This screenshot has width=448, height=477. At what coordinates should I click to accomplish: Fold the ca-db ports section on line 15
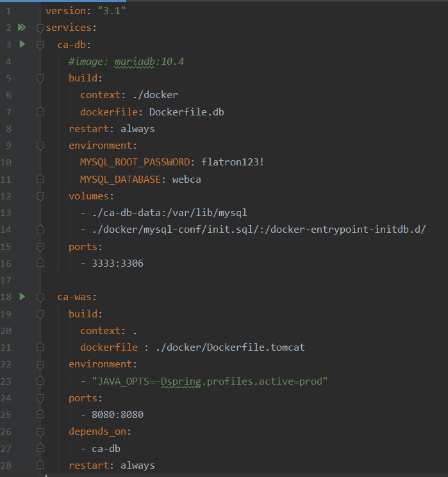(40, 246)
